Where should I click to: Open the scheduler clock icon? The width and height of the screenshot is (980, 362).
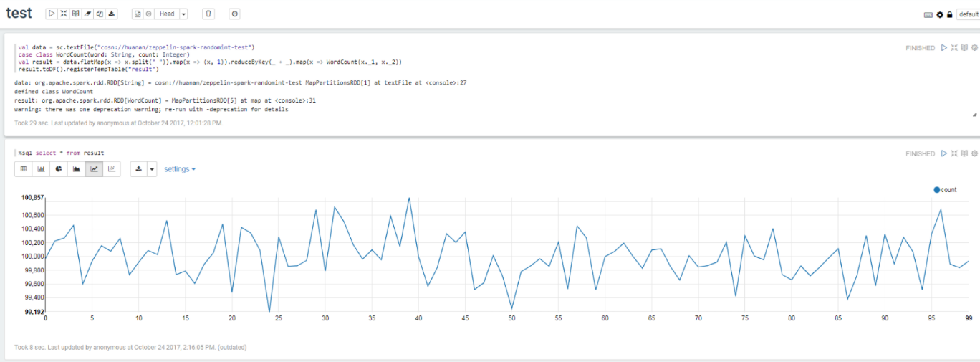click(235, 14)
